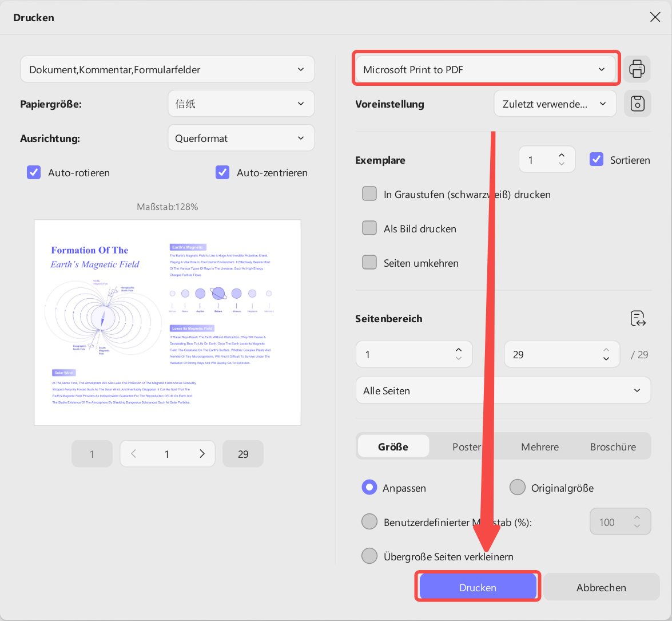This screenshot has width=672, height=621.
Task: Go to next preview page arrow
Action: pyautogui.click(x=202, y=454)
